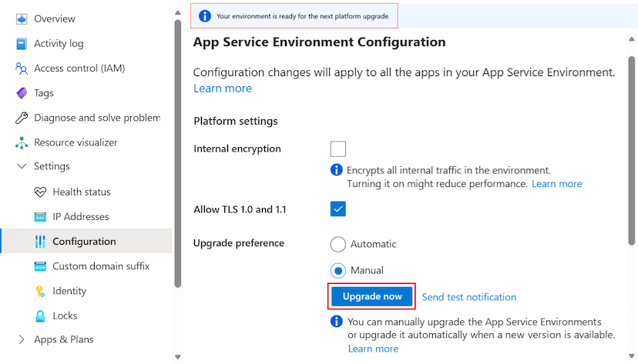Click the Overview cloud icon

(22, 18)
